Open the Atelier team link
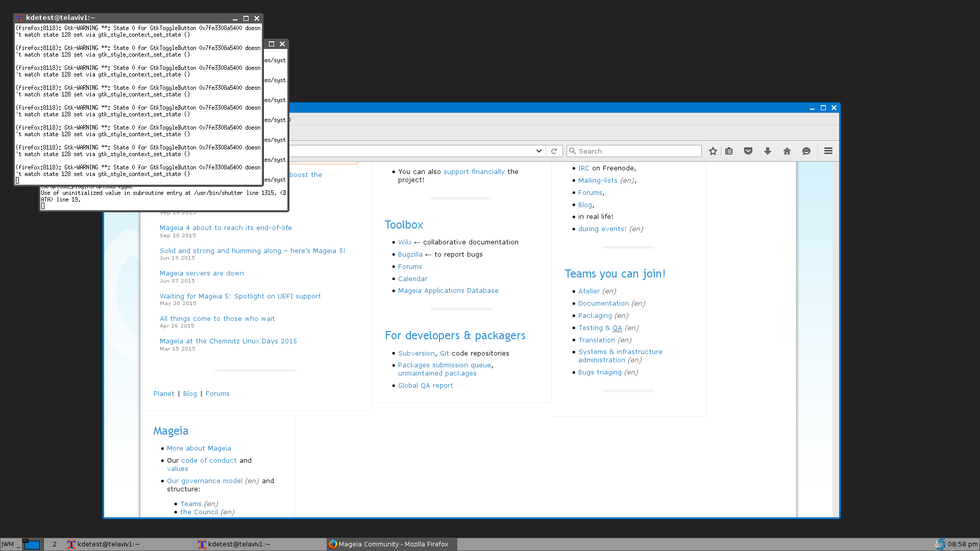 pyautogui.click(x=589, y=291)
